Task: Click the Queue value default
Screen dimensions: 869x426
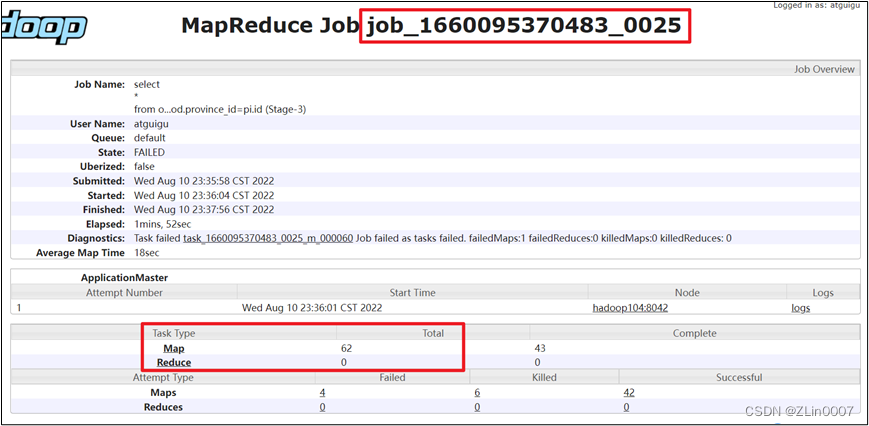Action: click(150, 138)
